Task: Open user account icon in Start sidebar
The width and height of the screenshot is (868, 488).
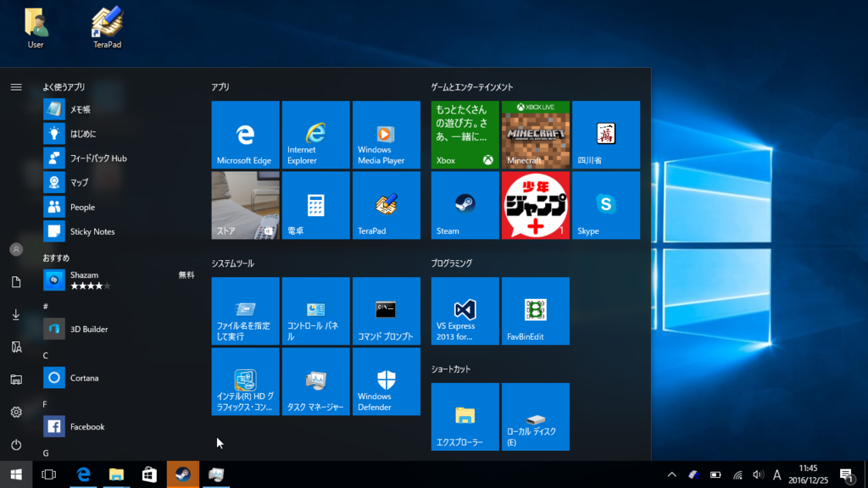Action: coord(16,250)
